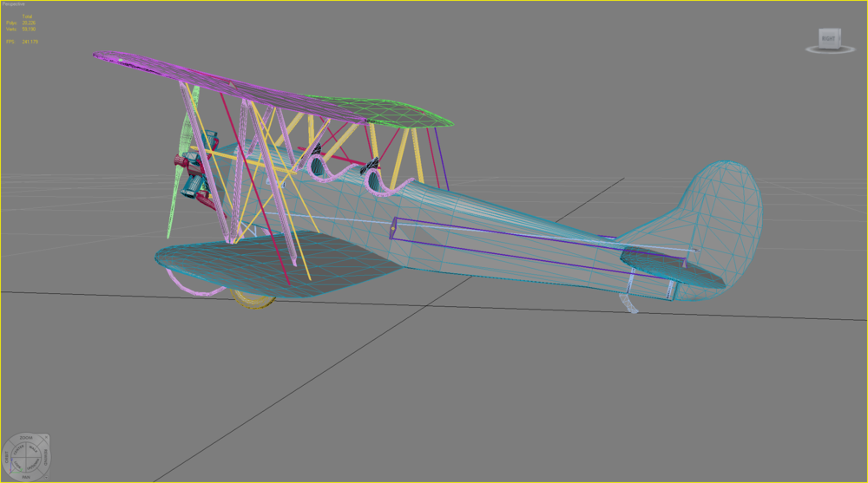Viewport: 868px width, 483px height.
Task: Close the SteeringWheel with its X button
Action: pos(46,438)
